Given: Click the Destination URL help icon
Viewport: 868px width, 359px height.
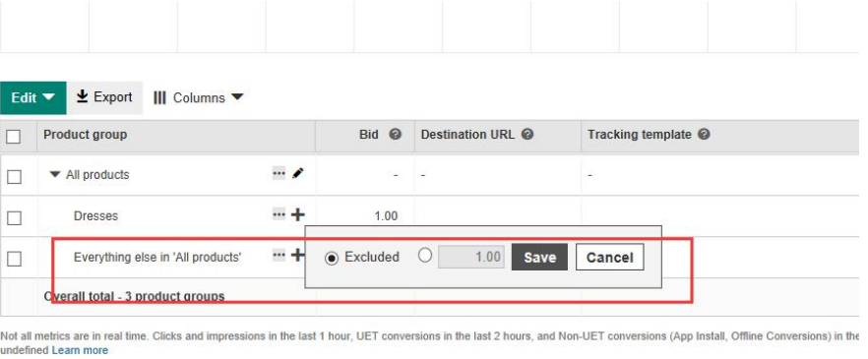Looking at the screenshot, I should point(527,134).
